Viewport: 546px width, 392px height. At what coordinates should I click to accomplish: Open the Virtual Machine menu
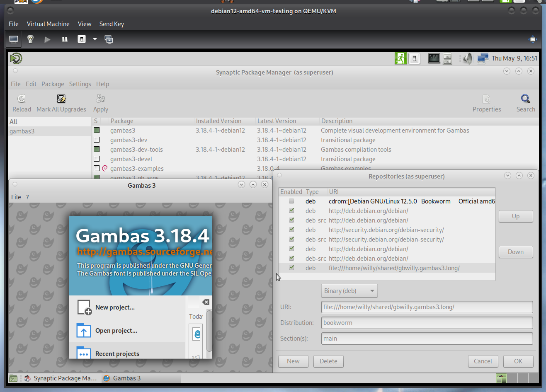(x=48, y=24)
